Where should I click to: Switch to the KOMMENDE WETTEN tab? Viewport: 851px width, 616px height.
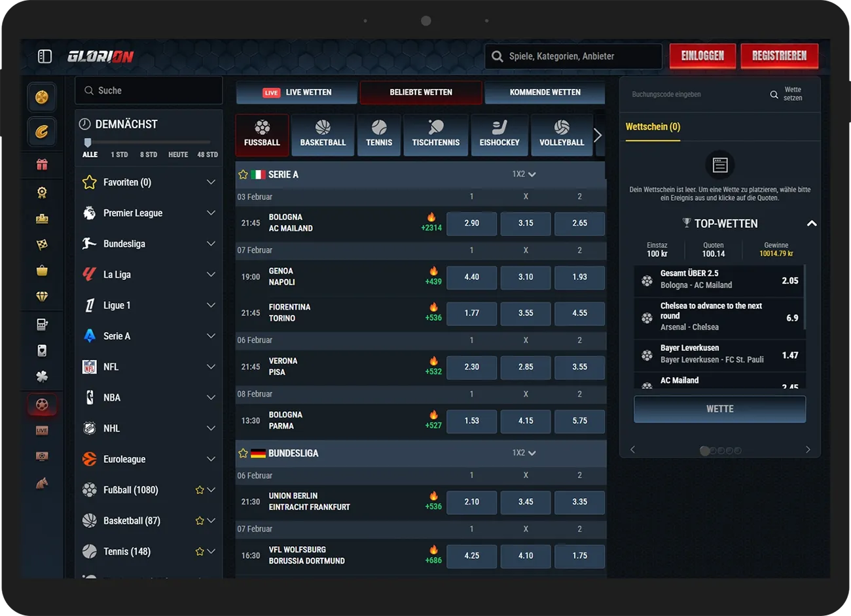pos(545,92)
